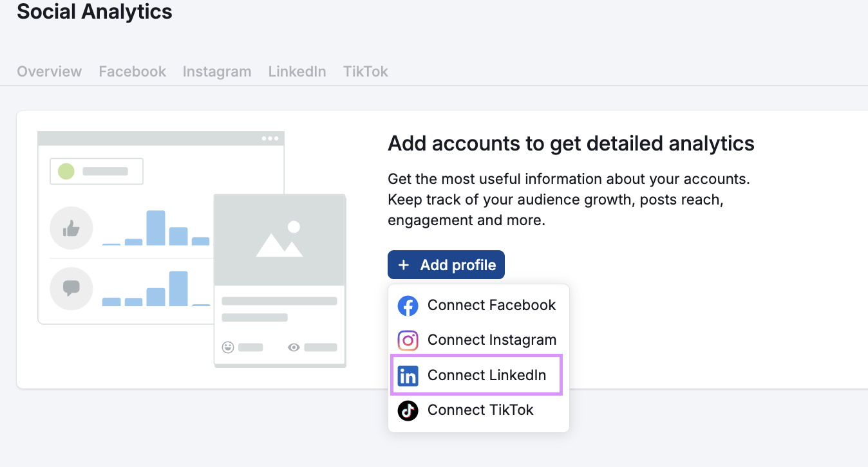Viewport: 868px width, 467px height.
Task: Open the TikTok tab
Action: 365,71
